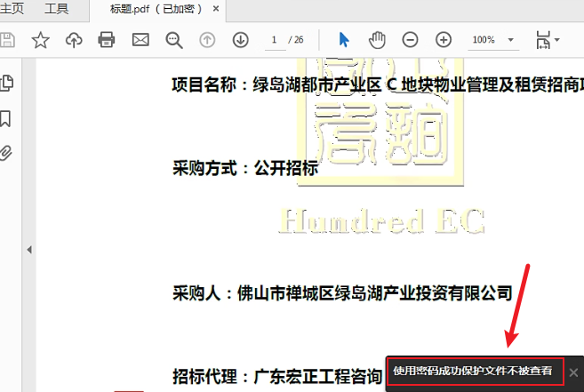584x392 pixels.
Task: Click the 采购方式：公开招标 text
Action: click(x=245, y=168)
